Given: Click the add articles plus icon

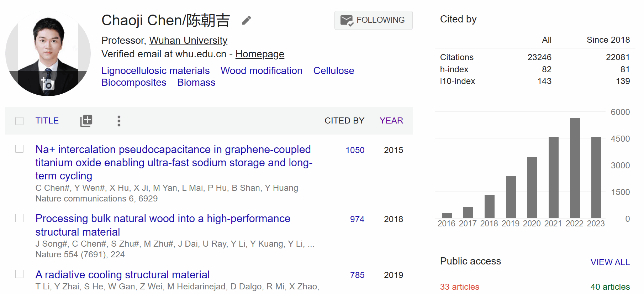Looking at the screenshot, I should tap(86, 121).
